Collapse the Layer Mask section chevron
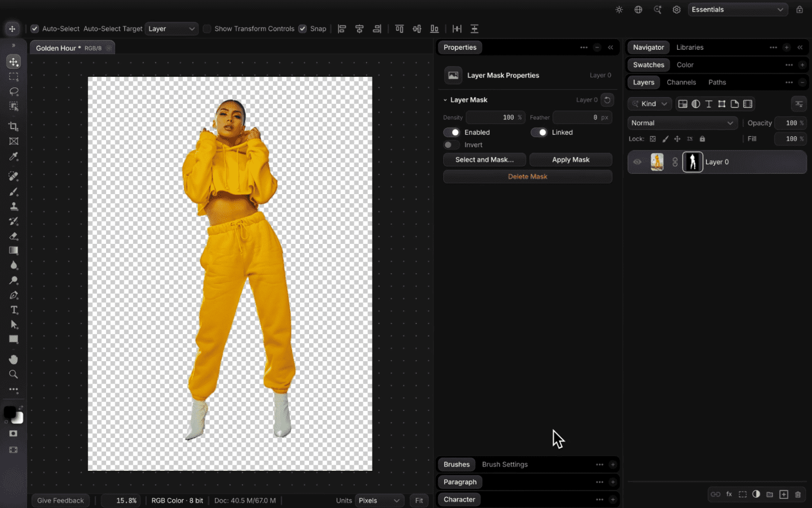This screenshot has width=812, height=508. coord(445,100)
